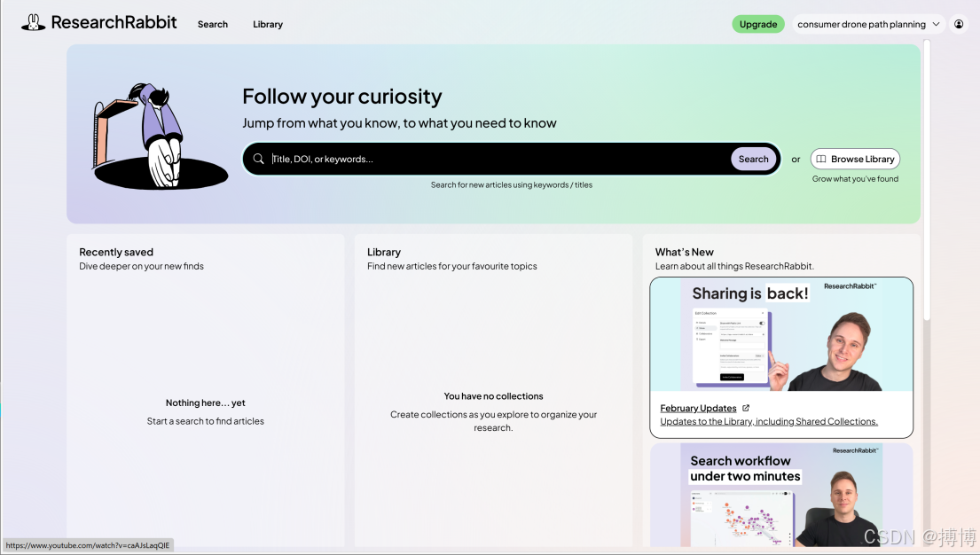Click 'Nothing here… yet' text
Image resolution: width=980 pixels, height=555 pixels.
206,403
